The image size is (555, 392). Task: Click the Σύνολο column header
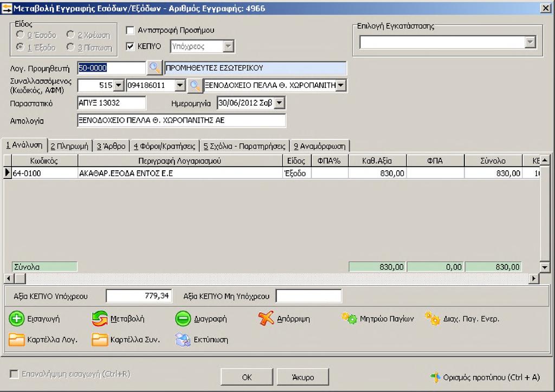point(493,161)
